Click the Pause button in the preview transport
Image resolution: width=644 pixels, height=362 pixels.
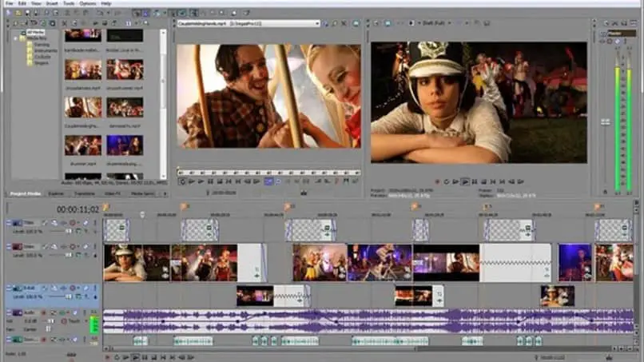[x=475, y=181]
